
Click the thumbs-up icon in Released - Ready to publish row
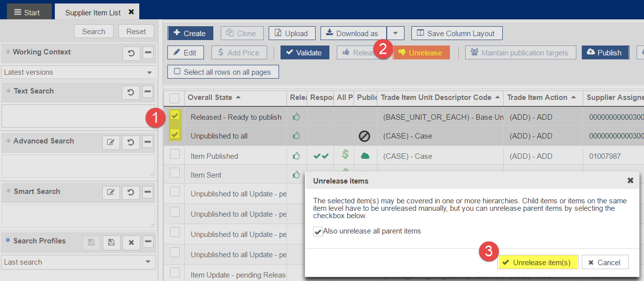click(x=296, y=117)
